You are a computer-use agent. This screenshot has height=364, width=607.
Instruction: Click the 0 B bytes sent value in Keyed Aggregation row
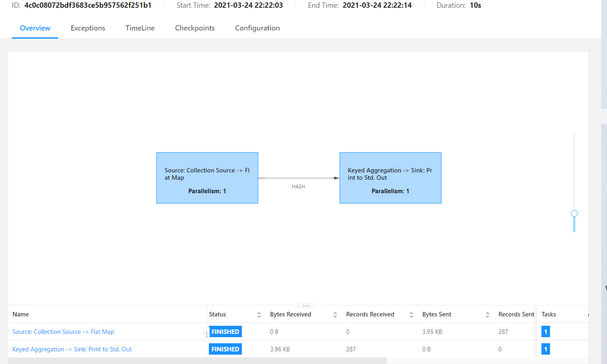click(x=426, y=349)
